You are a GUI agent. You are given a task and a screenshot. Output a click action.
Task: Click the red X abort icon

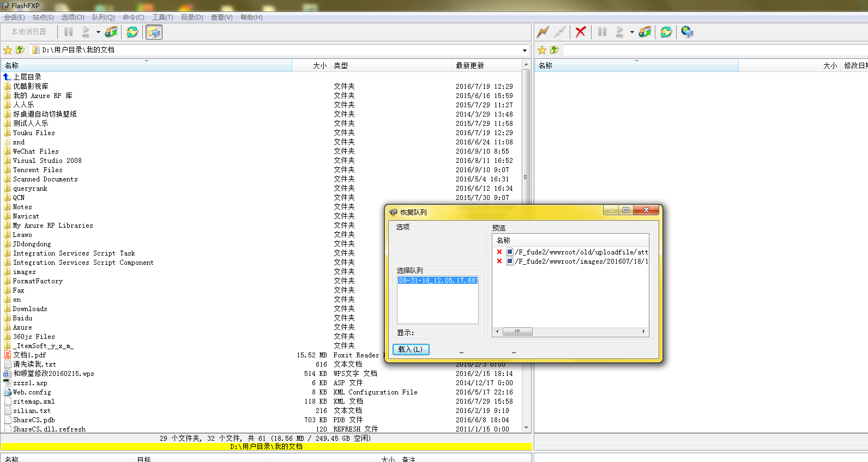[x=581, y=32]
